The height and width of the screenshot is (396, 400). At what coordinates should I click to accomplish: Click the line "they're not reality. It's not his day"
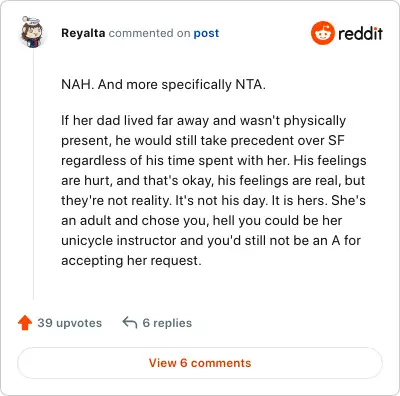click(x=213, y=200)
